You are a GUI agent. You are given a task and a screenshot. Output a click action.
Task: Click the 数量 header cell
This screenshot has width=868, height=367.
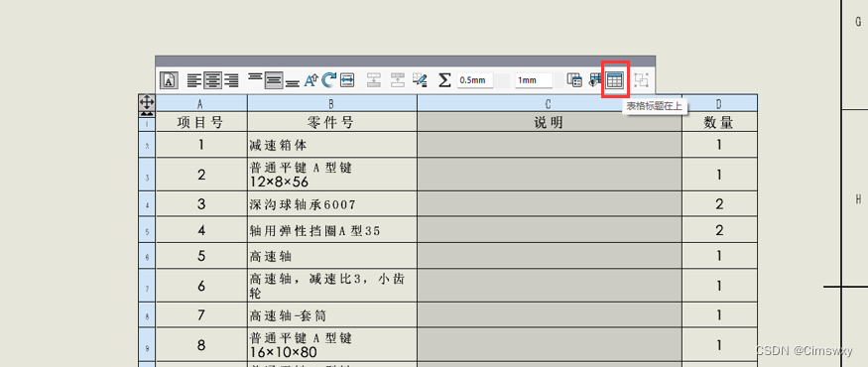click(719, 122)
